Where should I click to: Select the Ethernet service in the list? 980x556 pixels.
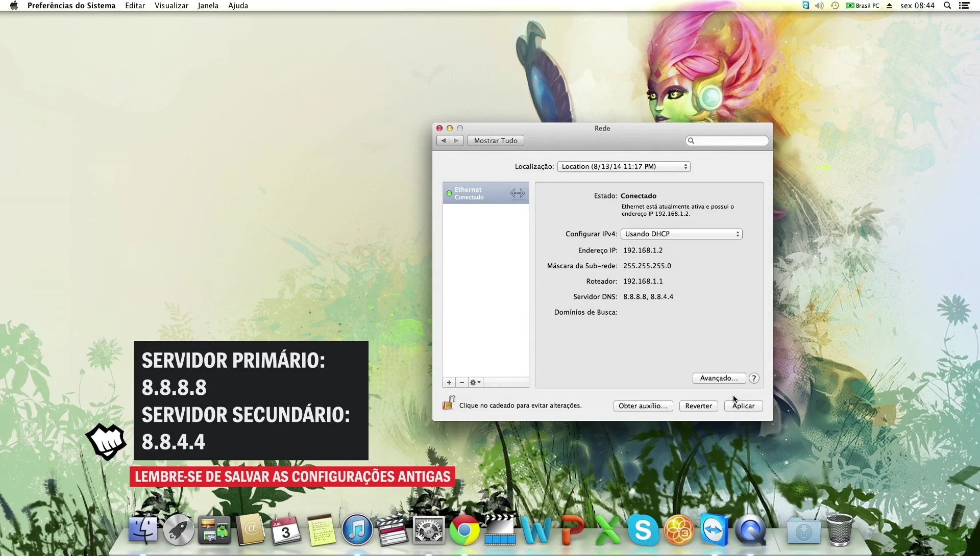(485, 193)
